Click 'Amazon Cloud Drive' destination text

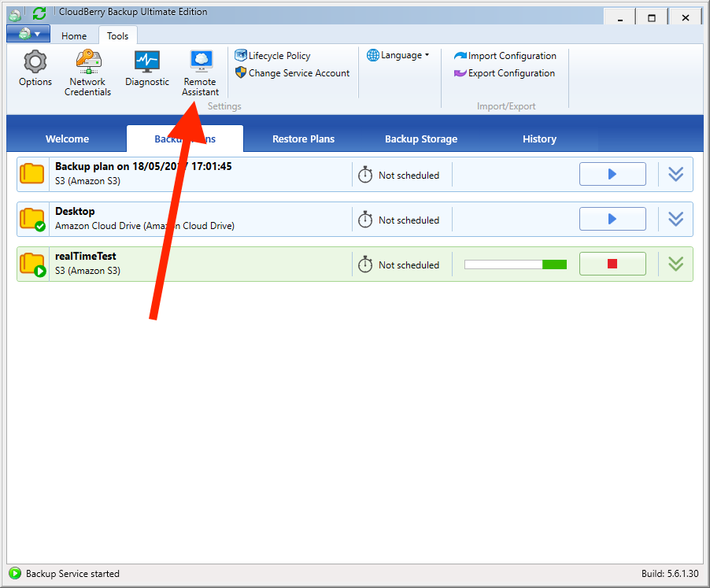click(145, 225)
